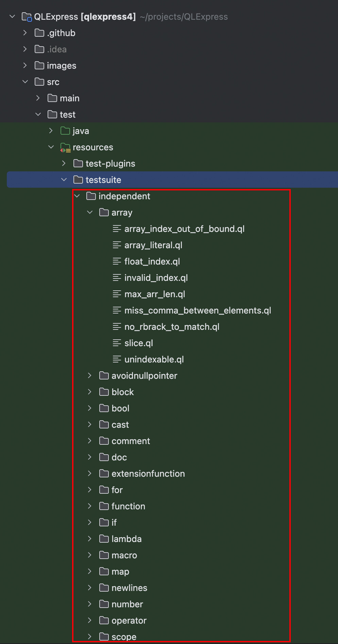The image size is (338, 644).
Task: Click the file icon beside float_index.ql
Action: click(117, 261)
